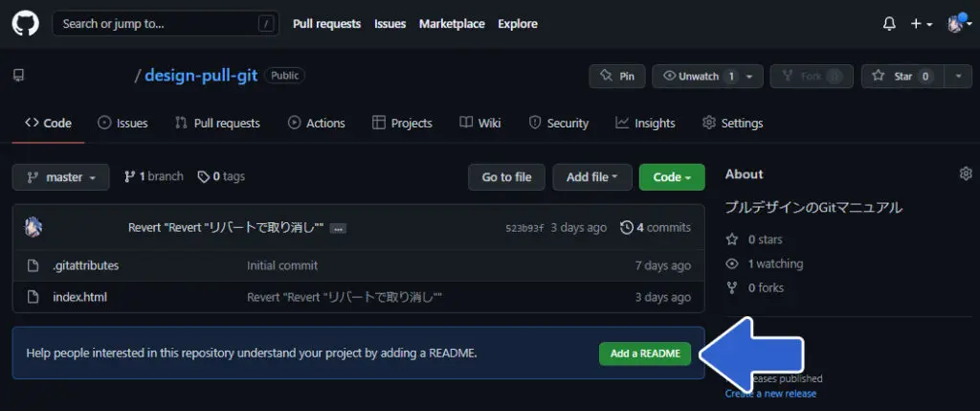
Task: Open the Star list dropdown arrow
Action: [x=958, y=77]
